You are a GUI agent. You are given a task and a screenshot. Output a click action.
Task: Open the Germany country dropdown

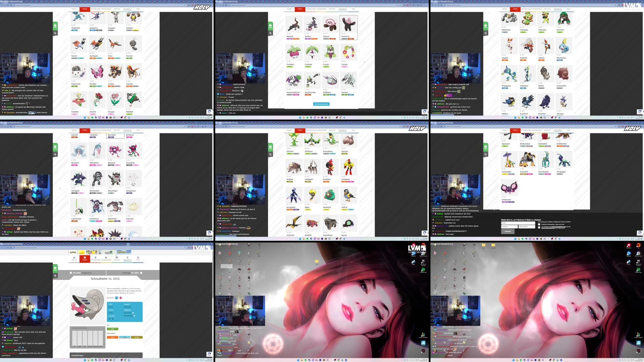(x=509, y=227)
